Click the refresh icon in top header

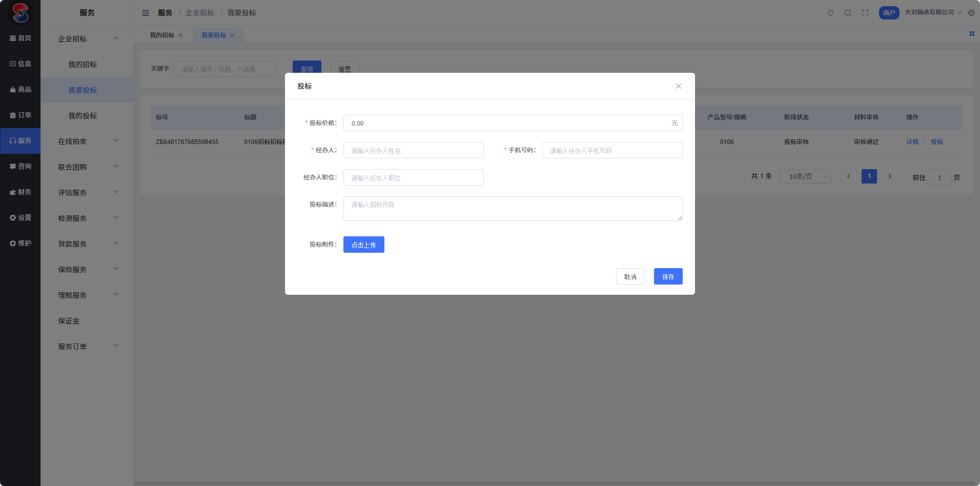coord(830,13)
